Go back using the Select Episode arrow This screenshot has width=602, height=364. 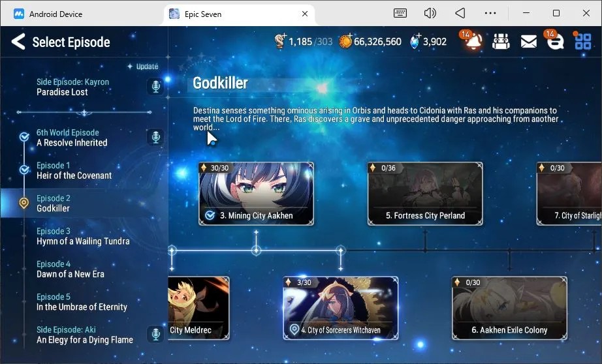(x=18, y=42)
